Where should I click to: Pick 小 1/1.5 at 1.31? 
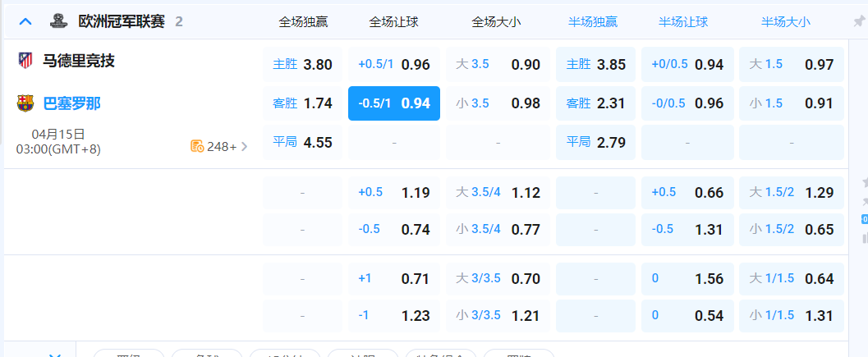click(x=792, y=315)
